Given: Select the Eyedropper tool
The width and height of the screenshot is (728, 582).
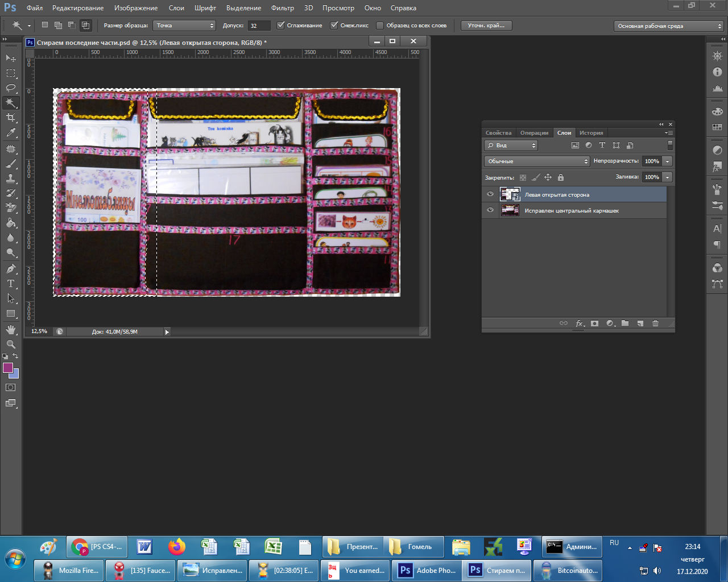Looking at the screenshot, I should point(11,133).
